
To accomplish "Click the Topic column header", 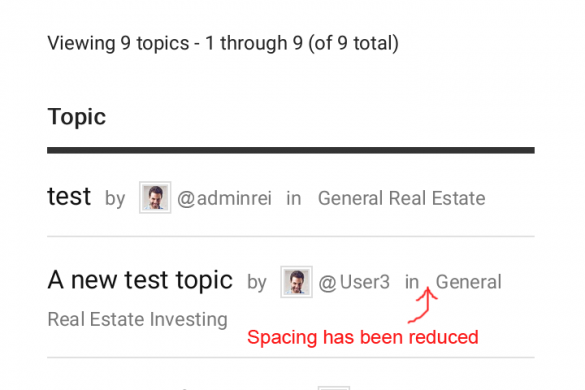I will (x=76, y=117).
